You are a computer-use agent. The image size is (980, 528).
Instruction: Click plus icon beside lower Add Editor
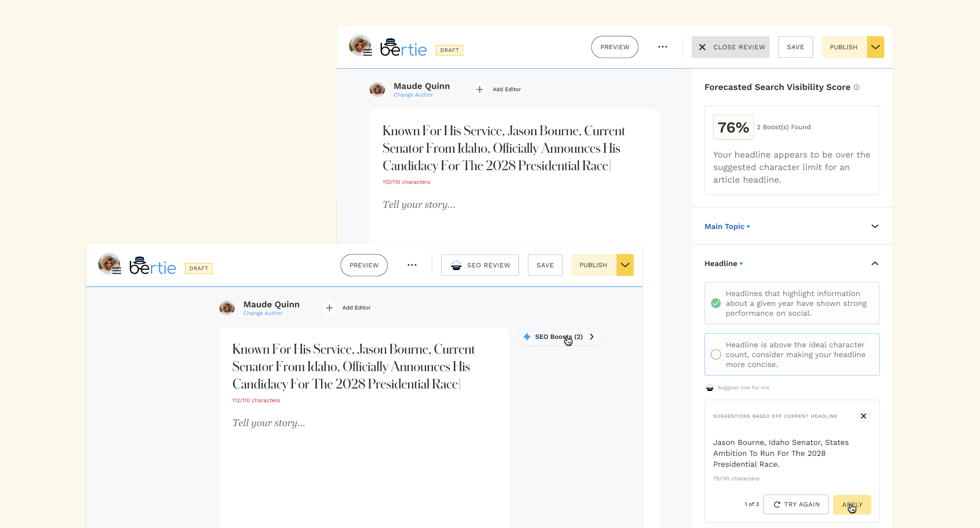point(329,308)
